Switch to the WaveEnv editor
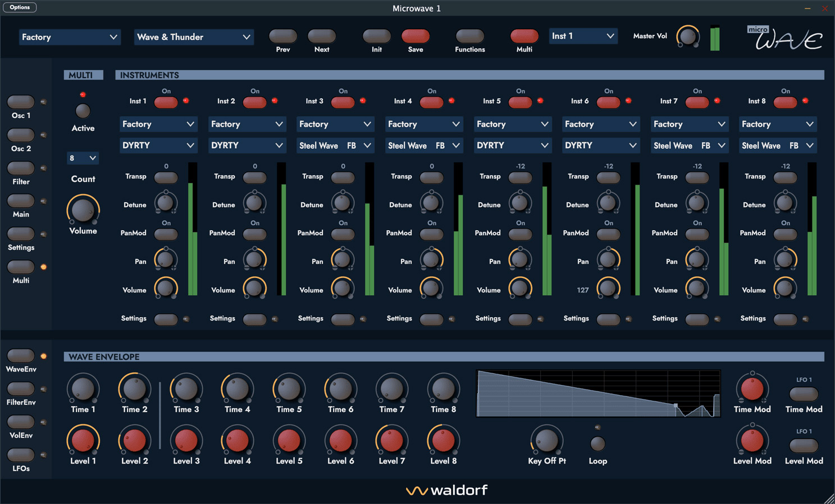The image size is (835, 504). pos(21,355)
